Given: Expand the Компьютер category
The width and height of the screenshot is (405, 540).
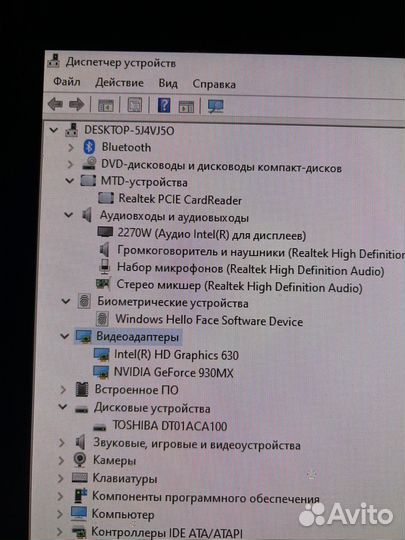Looking at the screenshot, I should (x=60, y=514).
